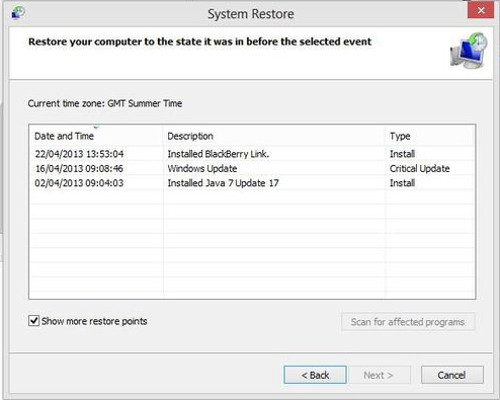Image resolution: width=500 pixels, height=400 pixels.
Task: Click the System Restore title bar icon
Action: tap(18, 13)
